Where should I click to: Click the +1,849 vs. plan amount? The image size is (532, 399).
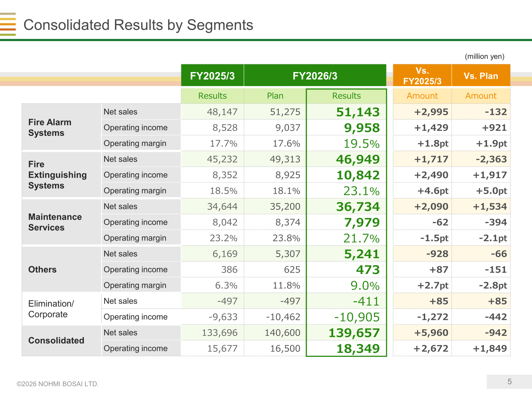click(490, 348)
